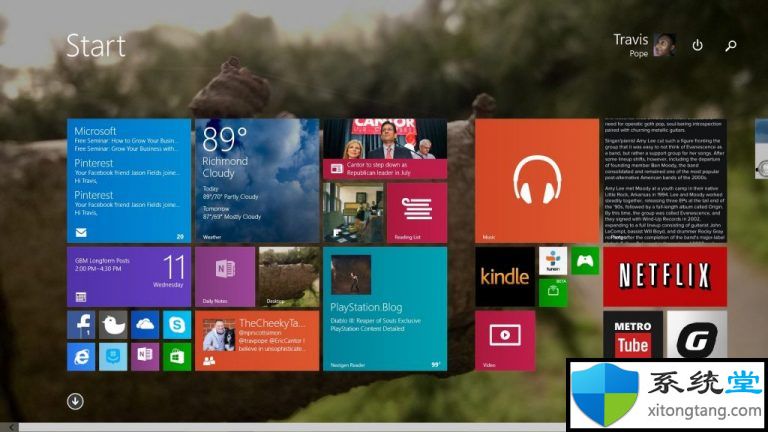768x432 pixels.
Task: Launch the Netflix tile
Action: point(665,277)
